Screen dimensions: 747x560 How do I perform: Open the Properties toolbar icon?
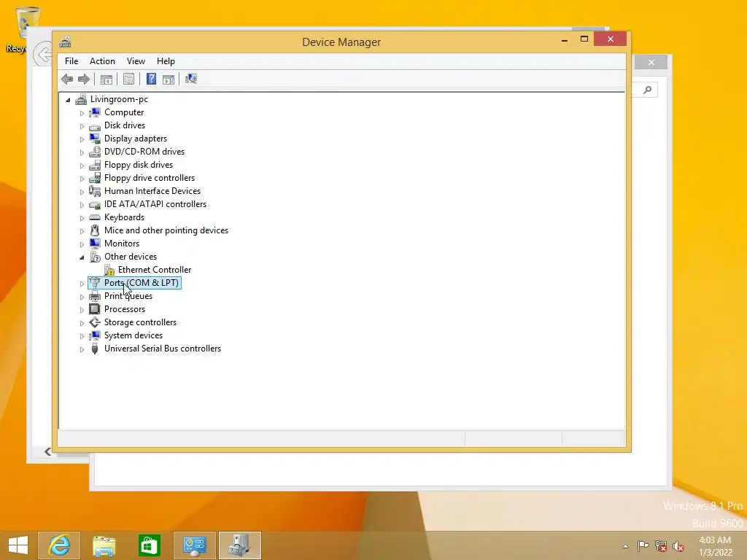[x=128, y=79]
